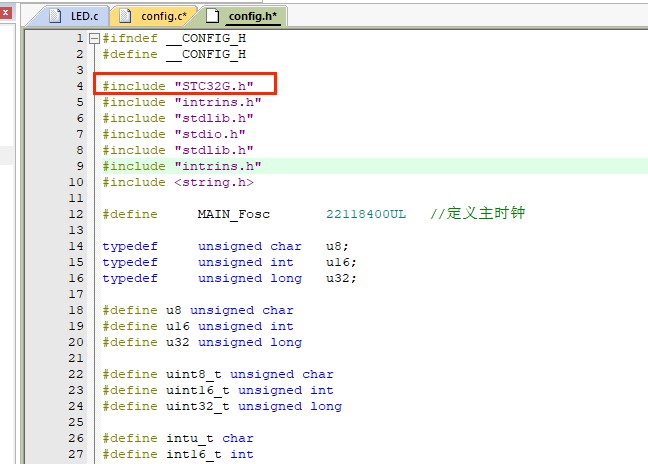The height and width of the screenshot is (464, 648).
Task: Switch to the config.c* tab
Action: 165,16
